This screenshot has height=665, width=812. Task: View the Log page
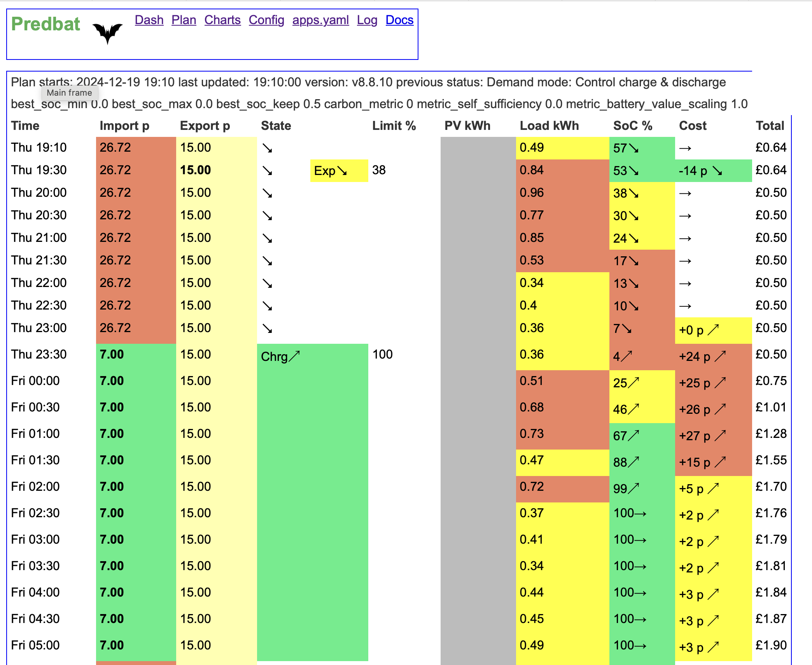click(367, 20)
